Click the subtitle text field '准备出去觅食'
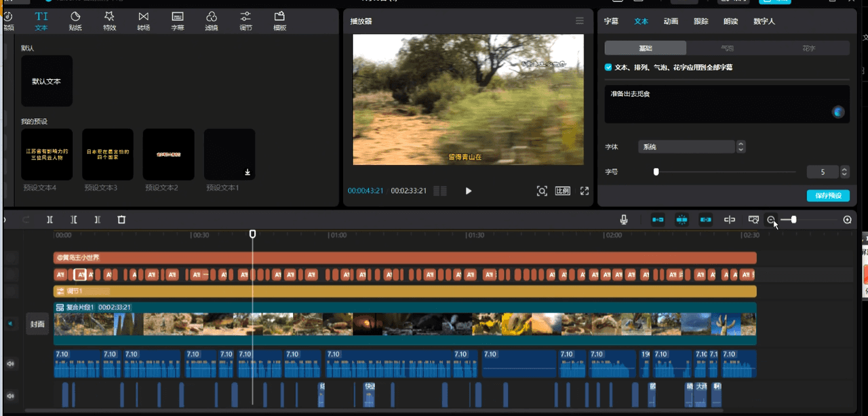Viewport: 868px width, 416px height. 727,104
